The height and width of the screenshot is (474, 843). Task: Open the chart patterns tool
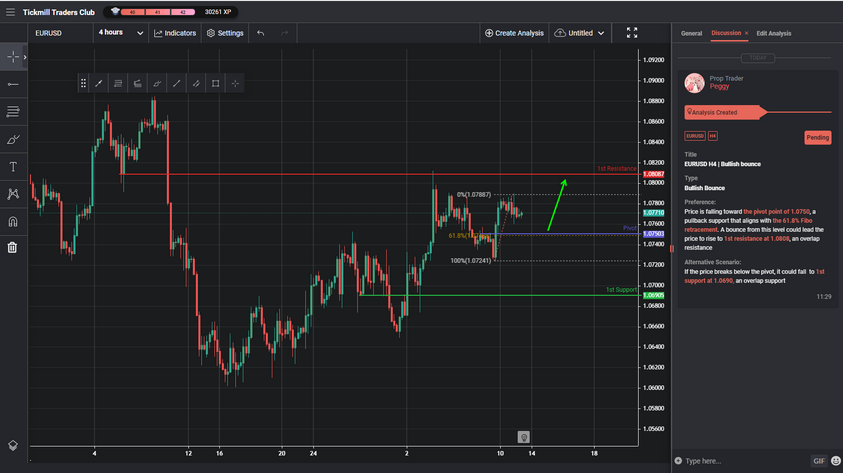[x=13, y=194]
